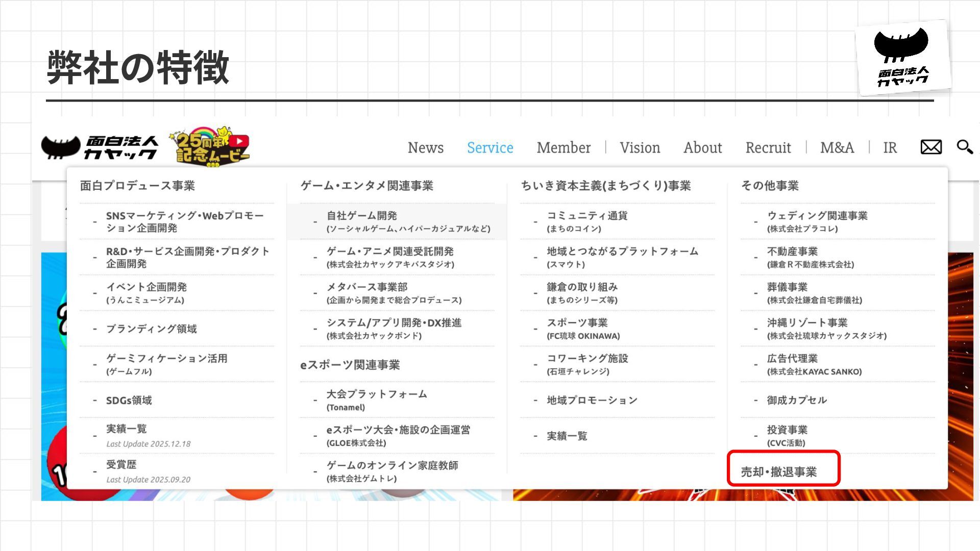Open ウェディング関連事業 link

[817, 216]
